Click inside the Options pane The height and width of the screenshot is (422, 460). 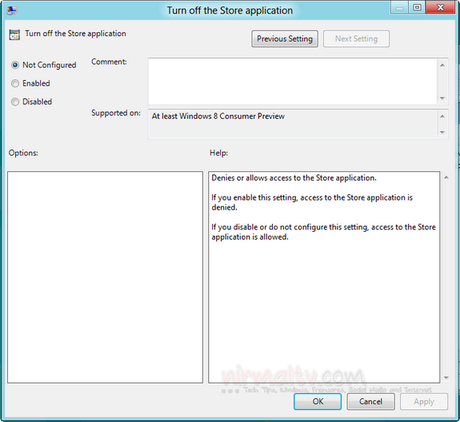point(105,277)
